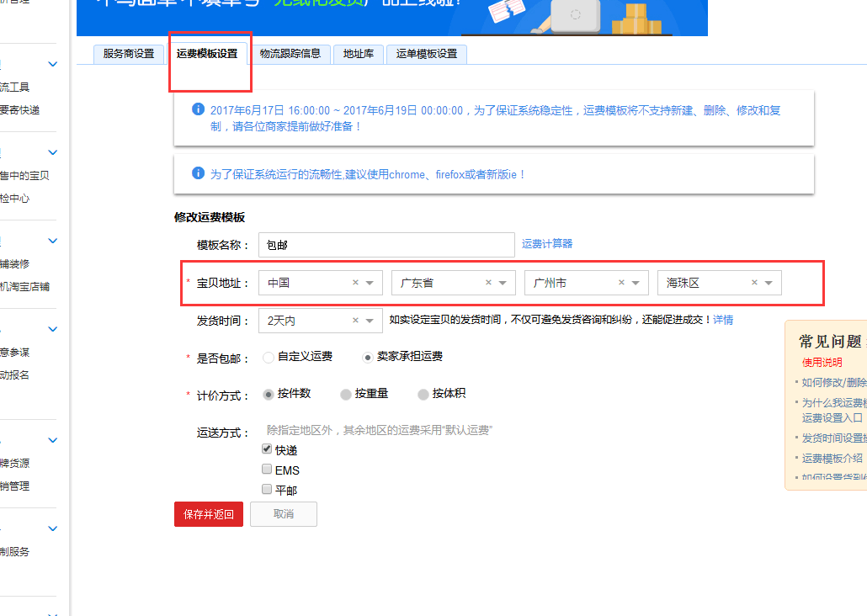Image resolution: width=867 pixels, height=616 pixels.
Task: Clear the 海珠区 district selection with its × icon
Action: [754, 283]
